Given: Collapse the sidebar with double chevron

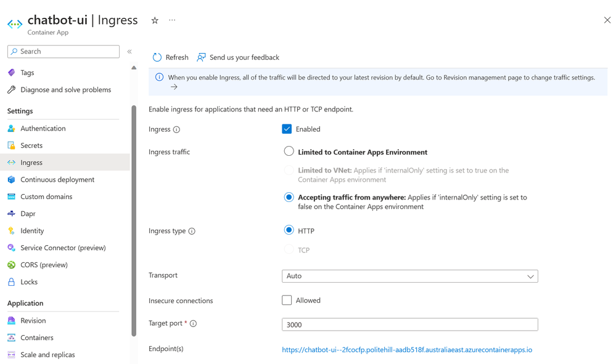Looking at the screenshot, I should [x=129, y=51].
